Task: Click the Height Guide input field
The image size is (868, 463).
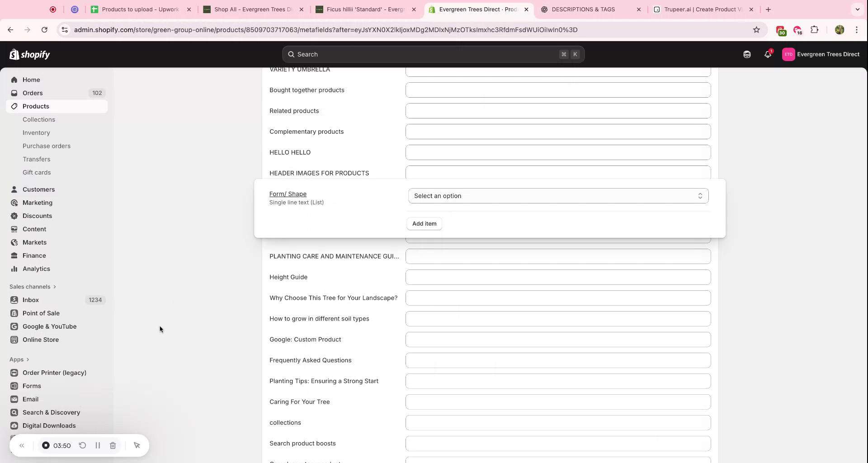Action: pyautogui.click(x=558, y=277)
